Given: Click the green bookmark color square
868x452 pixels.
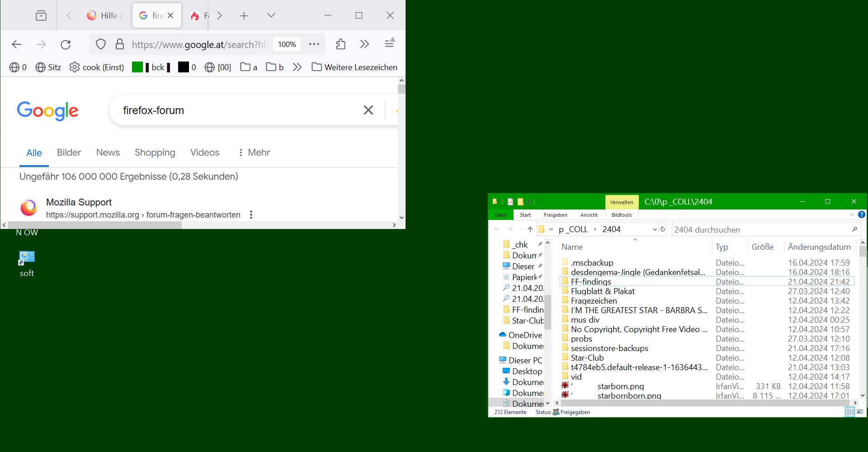Looking at the screenshot, I should pos(137,67).
